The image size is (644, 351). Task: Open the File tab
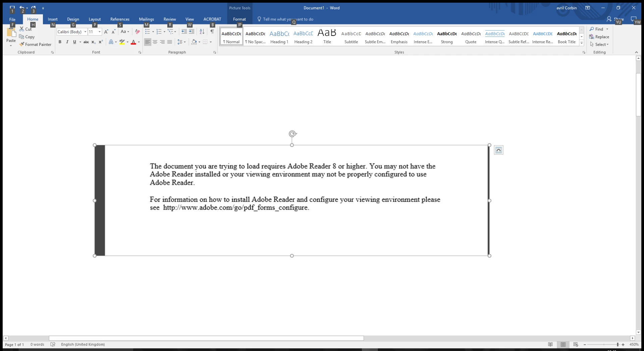coord(12,19)
